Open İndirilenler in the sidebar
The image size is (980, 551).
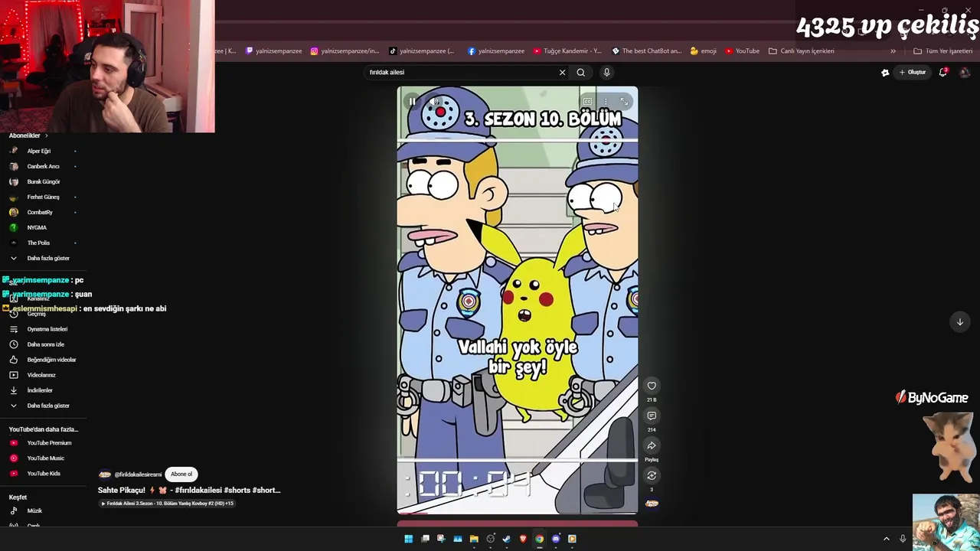(40, 390)
